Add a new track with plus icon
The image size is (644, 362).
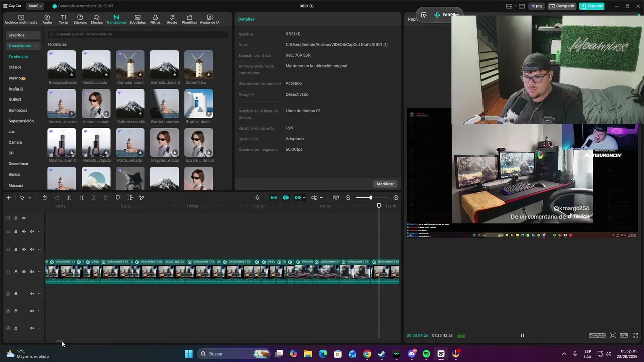(x=8, y=198)
